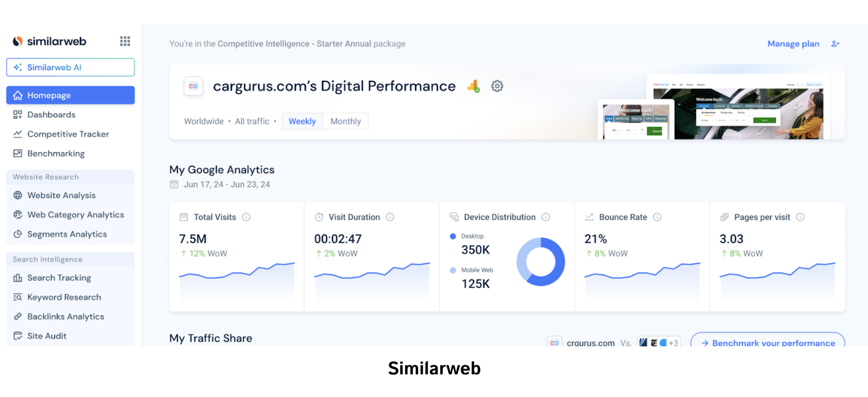Click the Segments Analytics pie icon
Image resolution: width=868 pixels, height=397 pixels.
pyautogui.click(x=18, y=234)
